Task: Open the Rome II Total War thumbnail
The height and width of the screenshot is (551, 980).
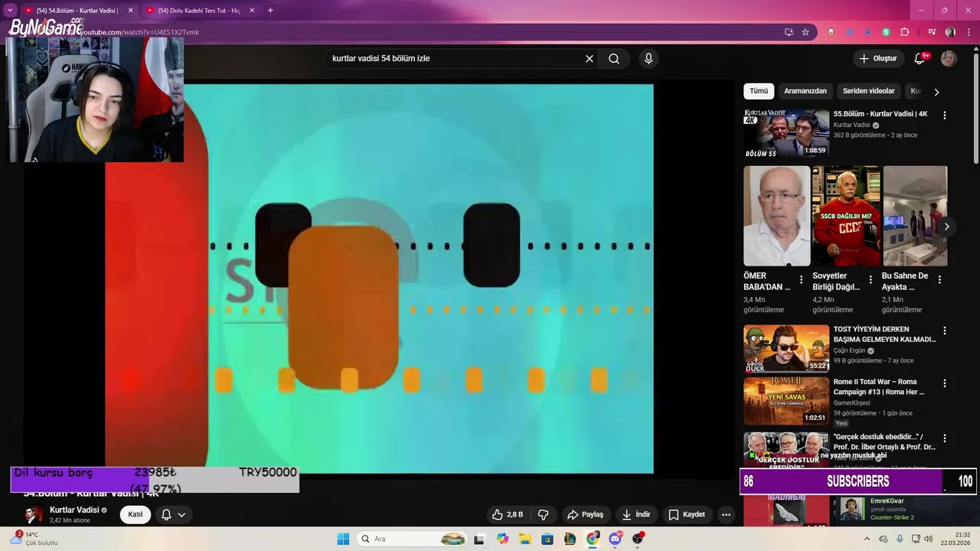Action: point(786,400)
